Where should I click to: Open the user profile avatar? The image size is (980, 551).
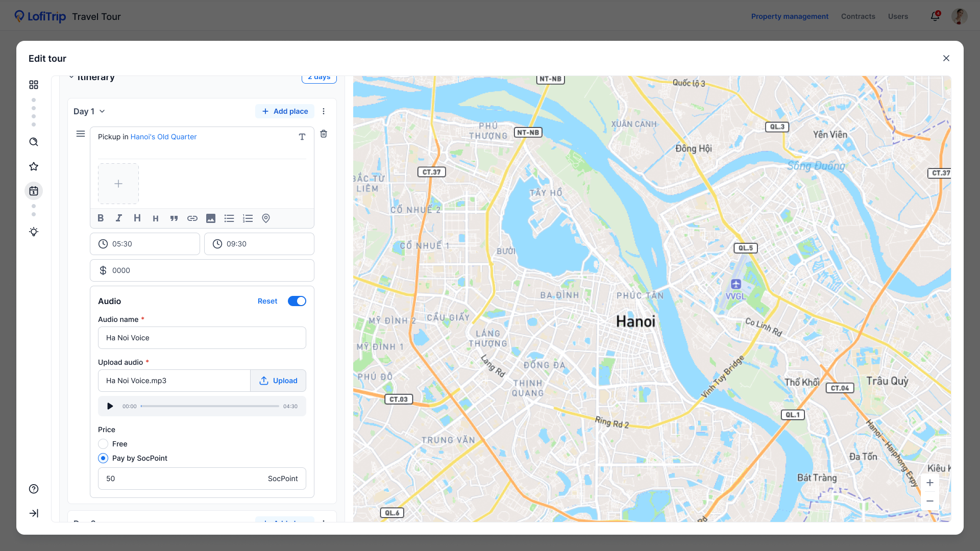tap(960, 16)
